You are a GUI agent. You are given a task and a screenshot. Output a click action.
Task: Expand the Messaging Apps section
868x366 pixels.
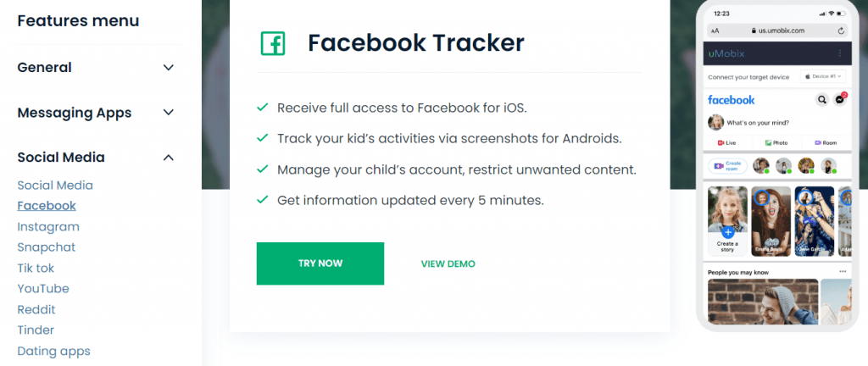click(x=169, y=113)
